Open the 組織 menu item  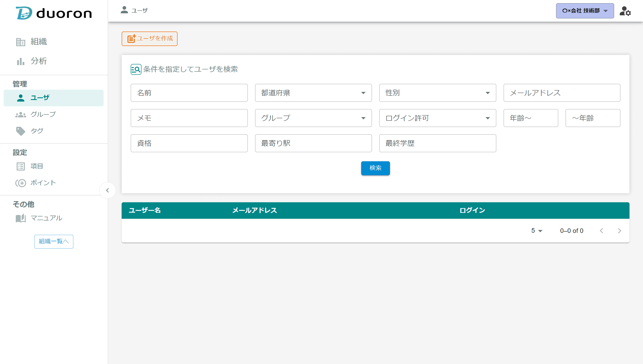(x=54, y=42)
